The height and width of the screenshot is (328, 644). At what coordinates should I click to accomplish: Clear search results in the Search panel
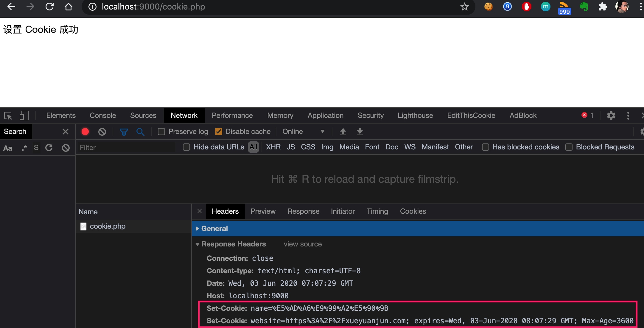tap(66, 148)
